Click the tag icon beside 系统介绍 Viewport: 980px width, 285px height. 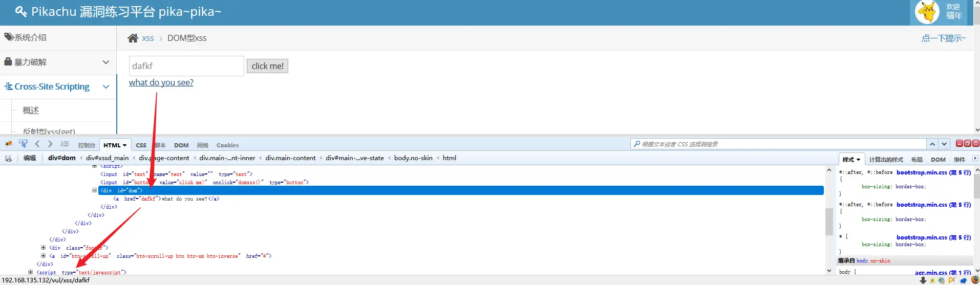click(9, 37)
